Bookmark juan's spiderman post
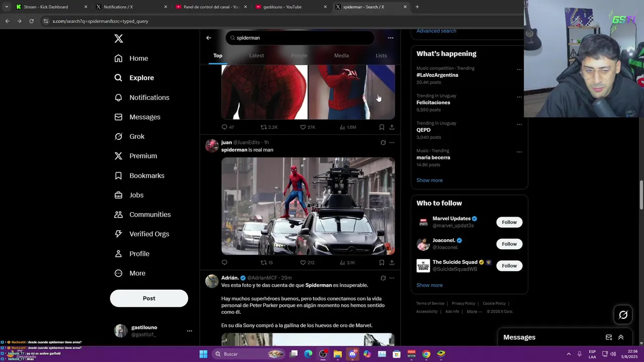The height and width of the screenshot is (362, 644). [x=381, y=262]
